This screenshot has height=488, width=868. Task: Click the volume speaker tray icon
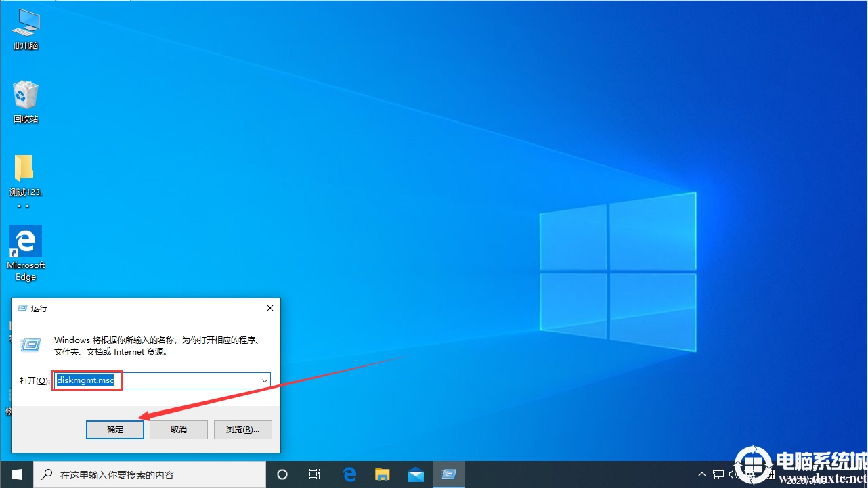(x=735, y=474)
